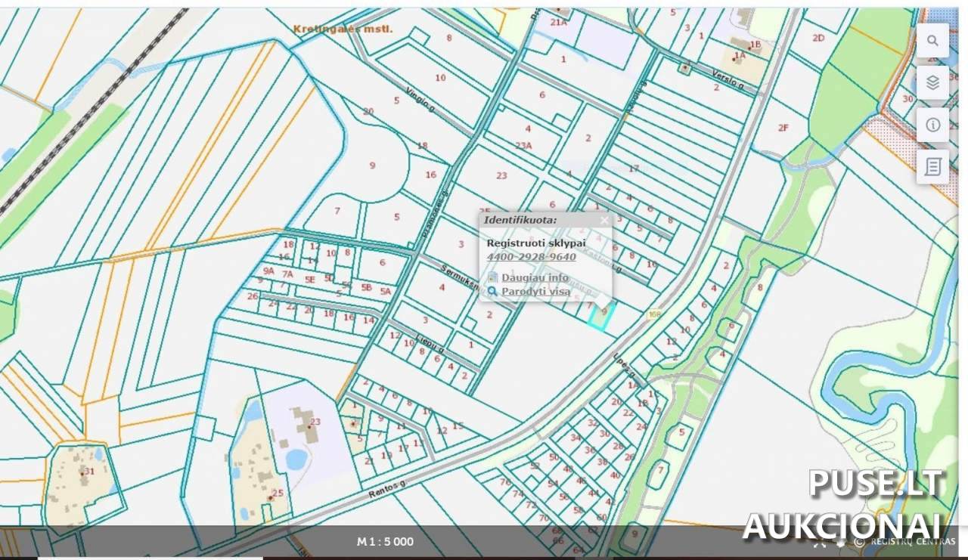Select building number 31 on the map
Viewport: 968px width, 560px height.
(x=88, y=472)
